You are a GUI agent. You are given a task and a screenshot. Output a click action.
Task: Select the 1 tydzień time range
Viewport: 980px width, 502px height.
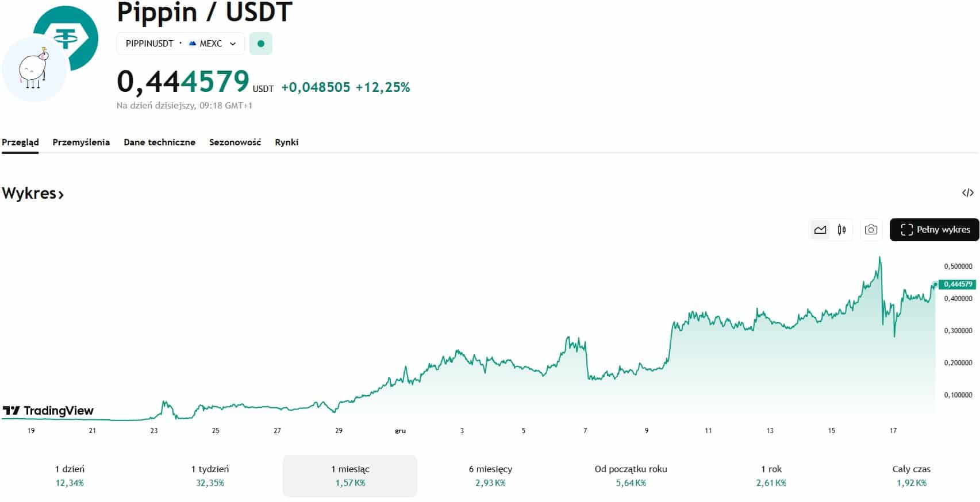pyautogui.click(x=210, y=476)
